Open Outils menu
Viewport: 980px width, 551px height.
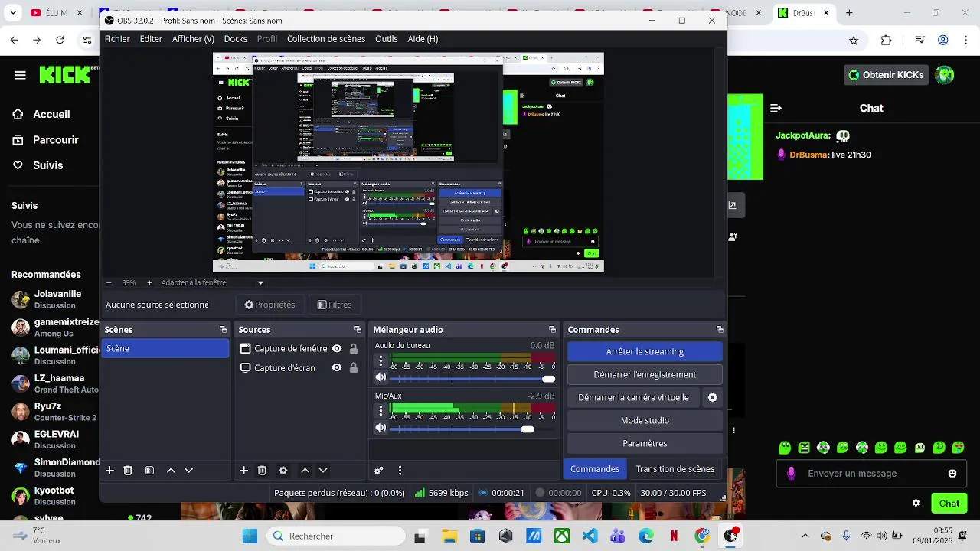387,39
